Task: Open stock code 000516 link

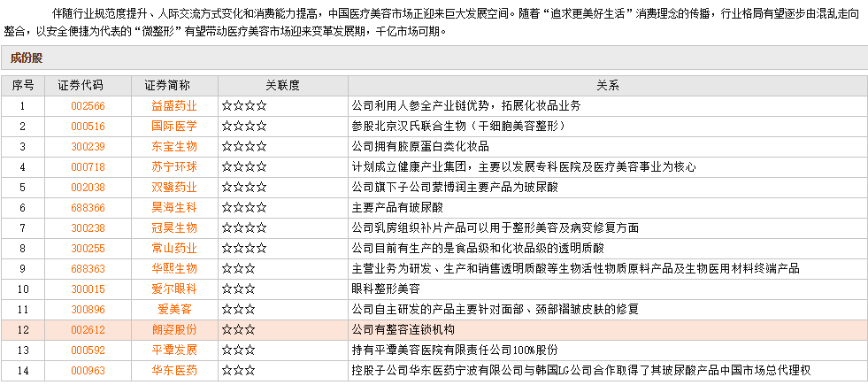Action: tap(88, 127)
